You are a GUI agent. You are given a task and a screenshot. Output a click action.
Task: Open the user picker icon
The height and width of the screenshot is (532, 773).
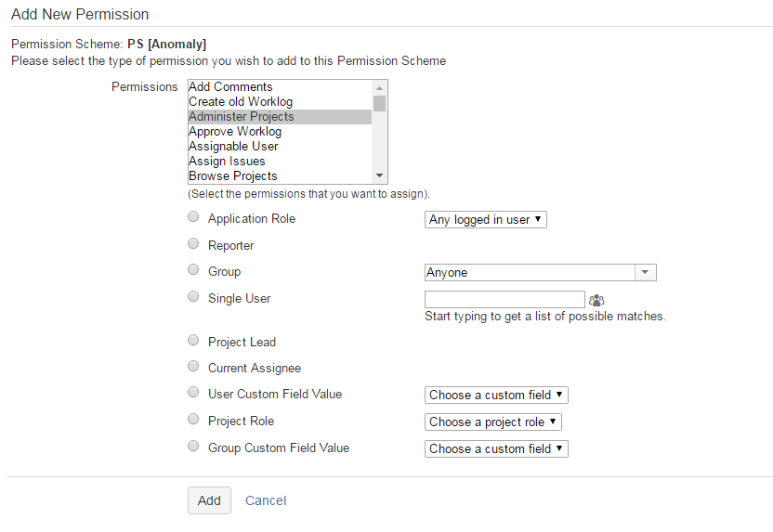596,300
